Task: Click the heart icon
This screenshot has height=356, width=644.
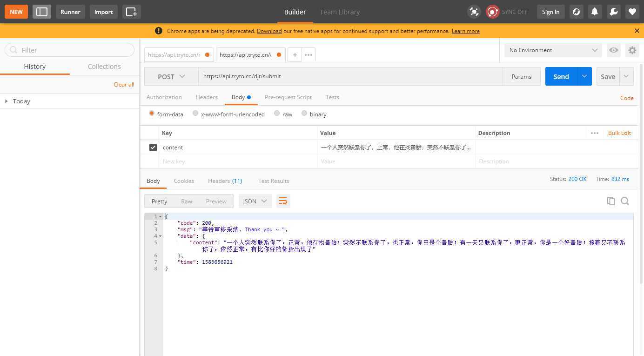Action: (632, 12)
